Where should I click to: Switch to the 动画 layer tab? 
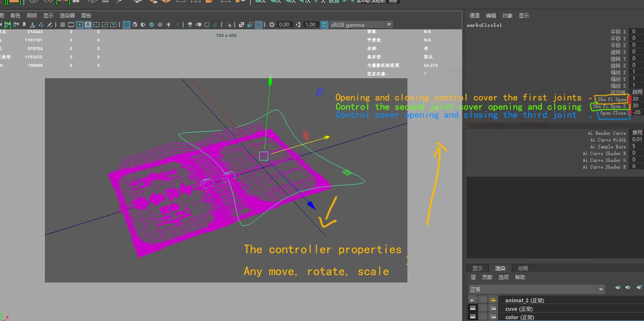tap(523, 268)
